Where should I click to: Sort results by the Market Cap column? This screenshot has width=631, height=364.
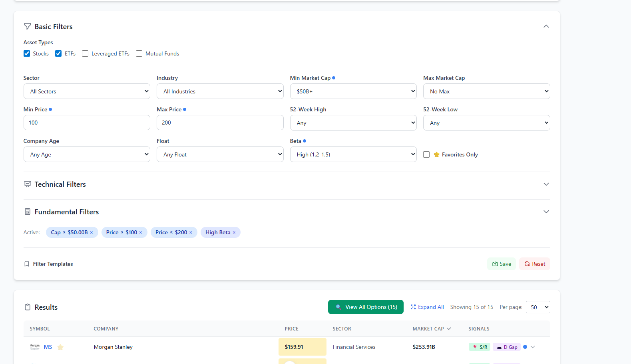432,329
